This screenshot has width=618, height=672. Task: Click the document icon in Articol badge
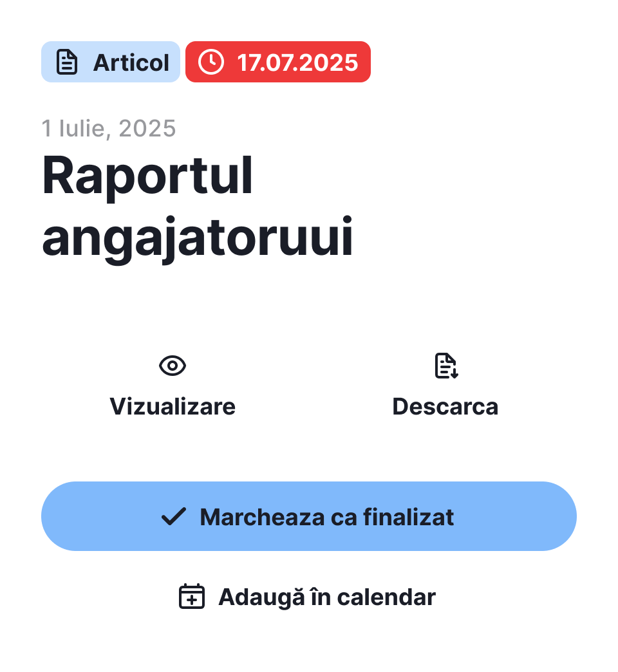tap(67, 62)
